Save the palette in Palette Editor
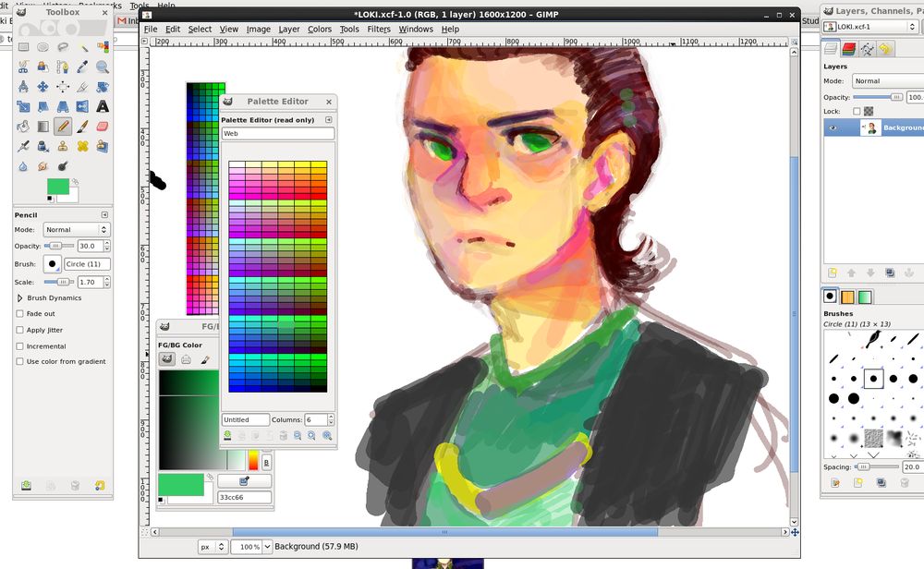The height and width of the screenshot is (569, 924). (227, 435)
